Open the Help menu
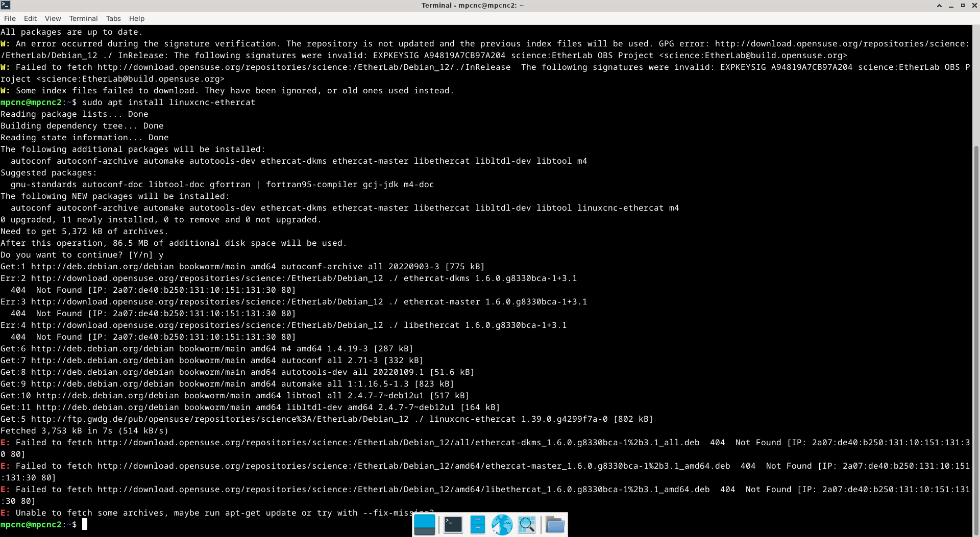 click(x=137, y=18)
